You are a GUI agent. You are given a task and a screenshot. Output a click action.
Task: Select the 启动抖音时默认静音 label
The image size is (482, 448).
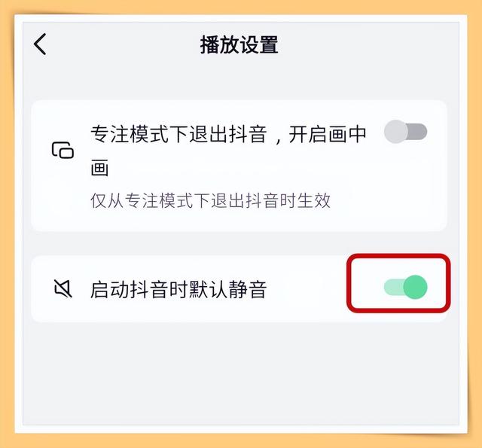[x=178, y=289]
